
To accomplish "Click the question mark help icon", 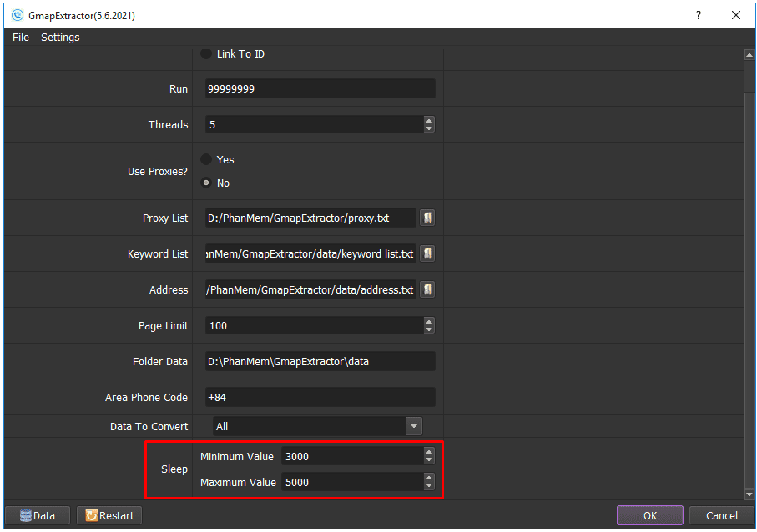I will [x=698, y=15].
